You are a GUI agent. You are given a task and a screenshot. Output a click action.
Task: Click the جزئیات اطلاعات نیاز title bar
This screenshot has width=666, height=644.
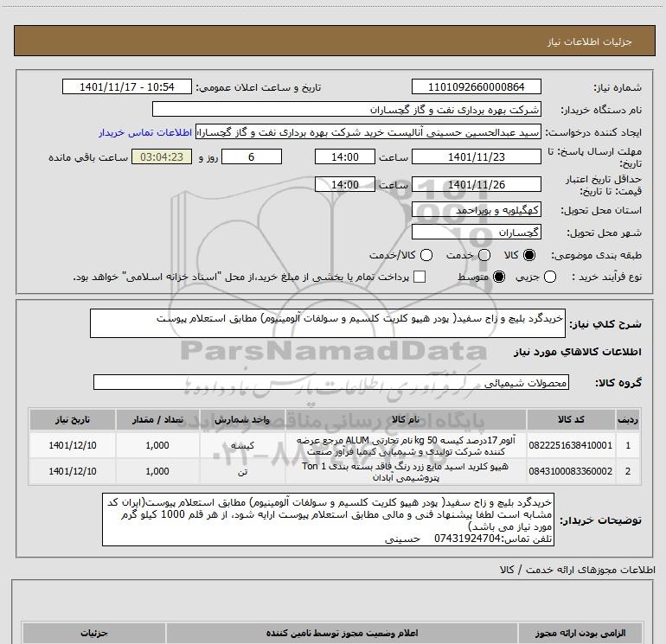[x=334, y=41]
